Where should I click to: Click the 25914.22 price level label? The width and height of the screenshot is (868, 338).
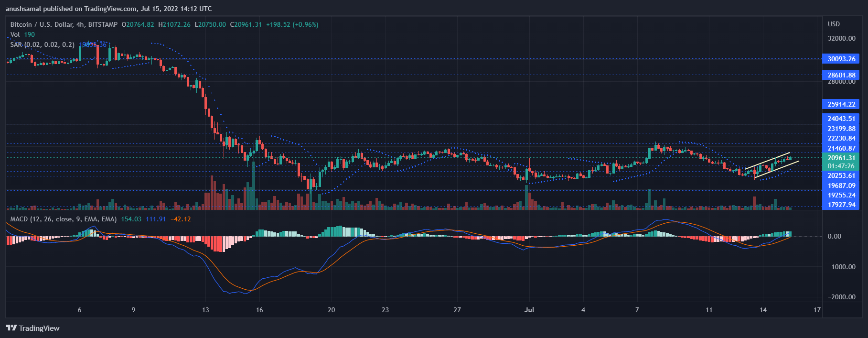841,104
